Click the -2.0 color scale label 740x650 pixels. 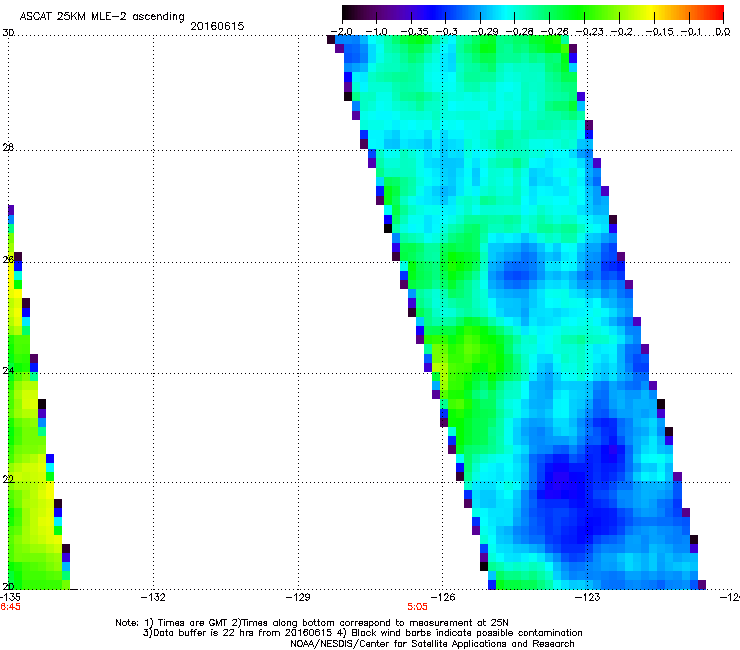(341, 32)
